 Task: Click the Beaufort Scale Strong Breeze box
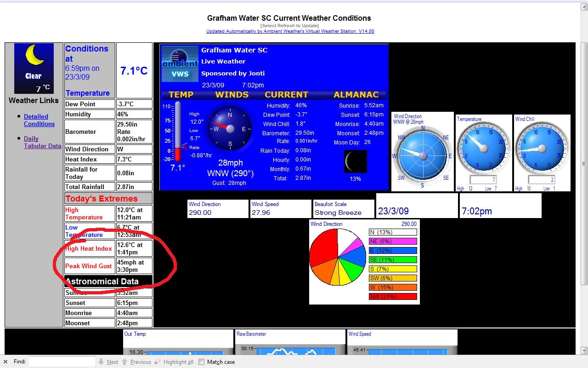[x=344, y=209]
